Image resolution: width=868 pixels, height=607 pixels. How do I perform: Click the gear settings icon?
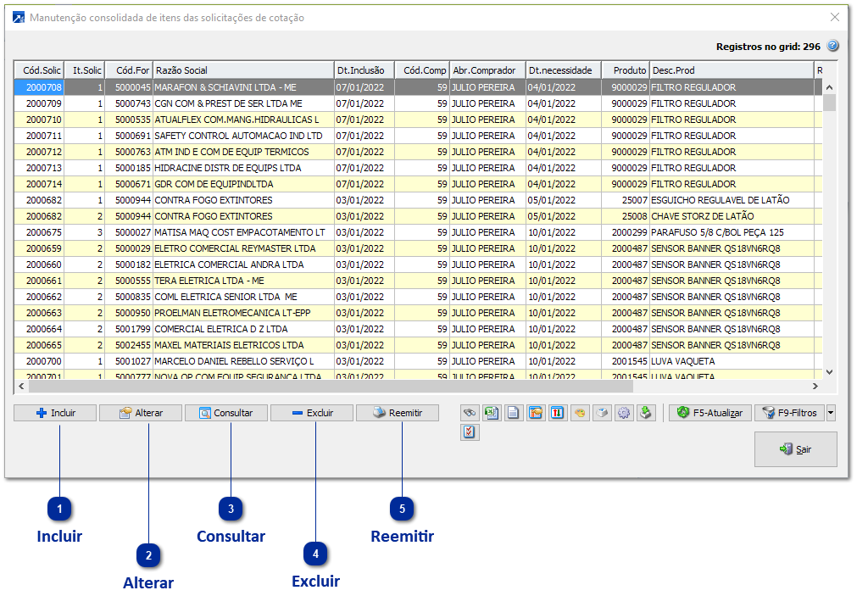point(624,413)
